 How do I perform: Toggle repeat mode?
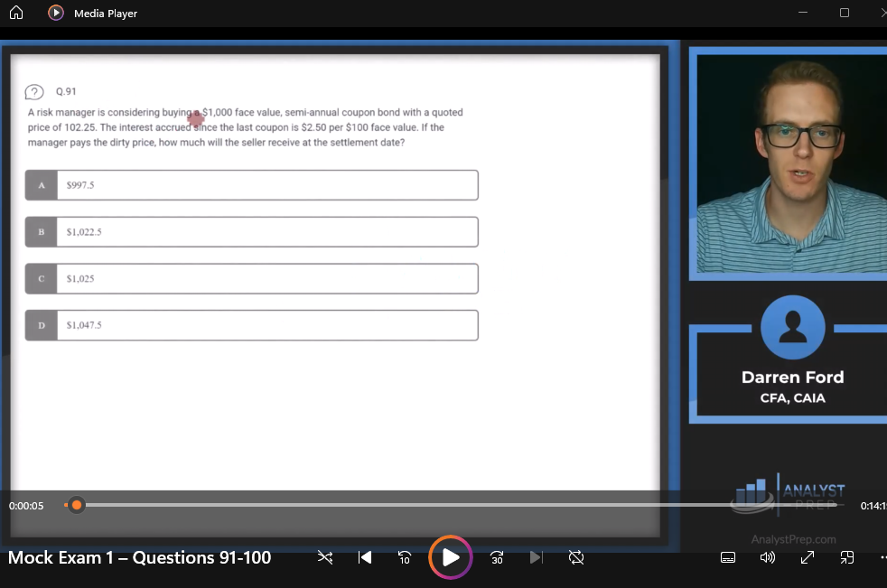click(576, 557)
